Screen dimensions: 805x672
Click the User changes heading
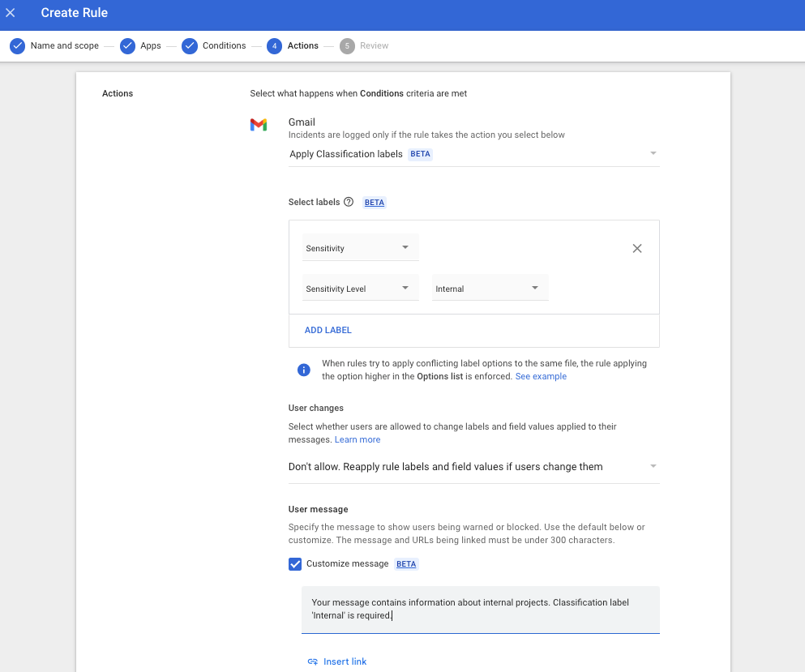coord(315,408)
